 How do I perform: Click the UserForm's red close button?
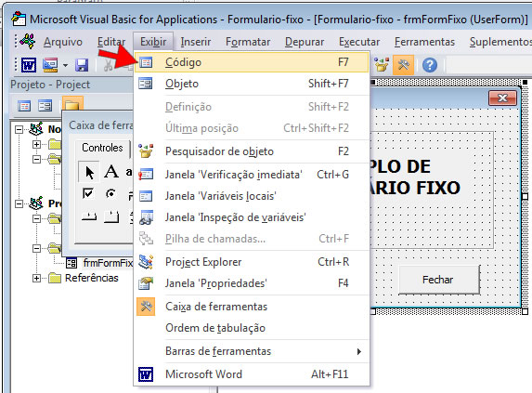tap(502, 98)
